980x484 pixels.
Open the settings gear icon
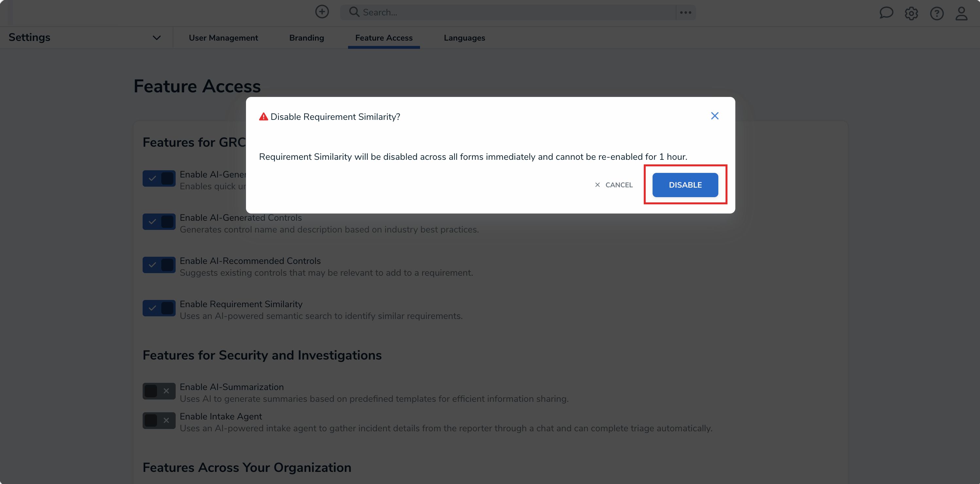click(911, 14)
